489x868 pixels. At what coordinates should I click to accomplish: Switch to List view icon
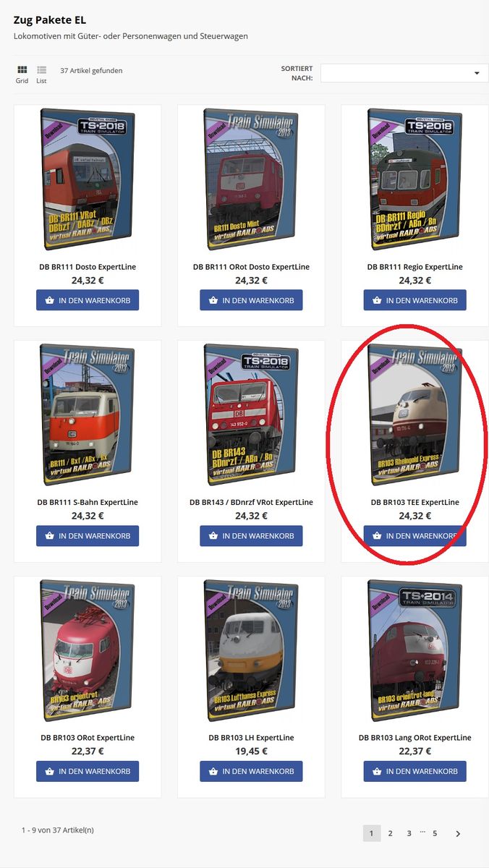click(41, 70)
